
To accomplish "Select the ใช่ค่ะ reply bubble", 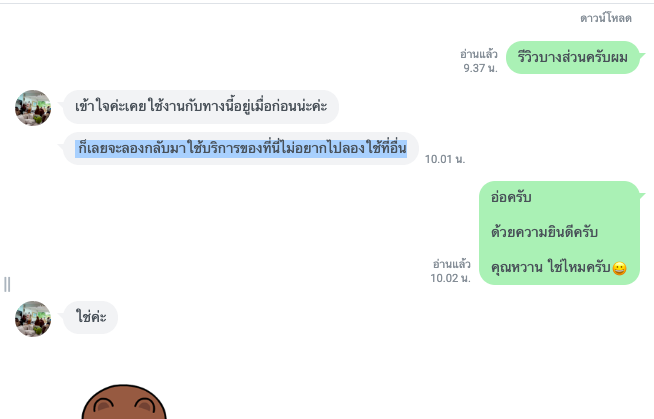I will (x=91, y=317).
